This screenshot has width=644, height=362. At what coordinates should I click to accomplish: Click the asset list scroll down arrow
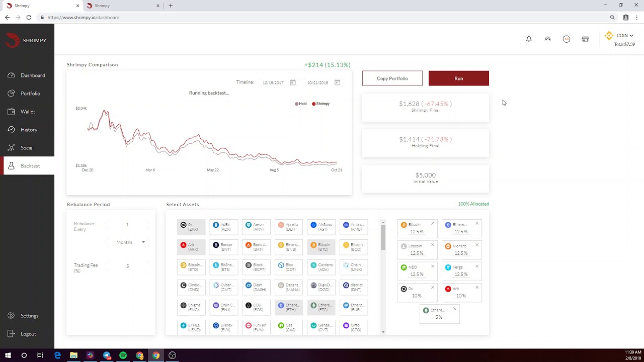click(x=383, y=332)
